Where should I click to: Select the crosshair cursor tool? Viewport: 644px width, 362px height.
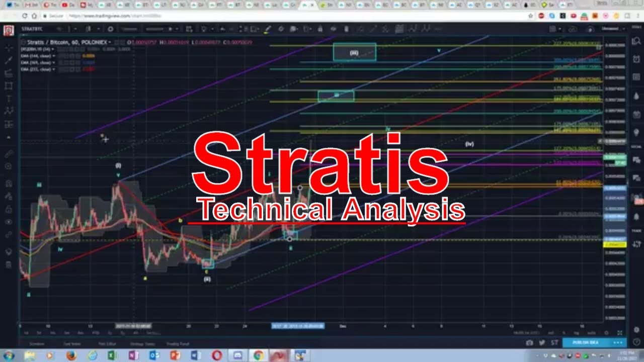9,49
